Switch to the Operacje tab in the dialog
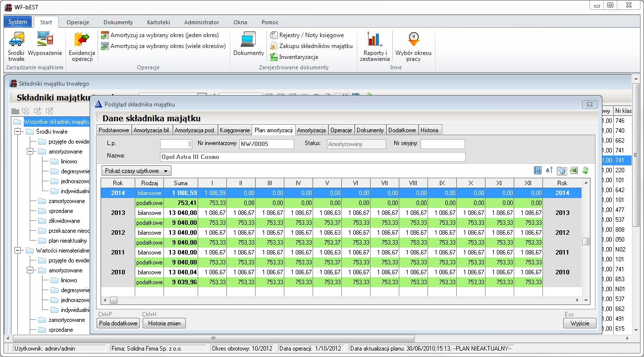The width and height of the screenshot is (644, 357). (341, 130)
